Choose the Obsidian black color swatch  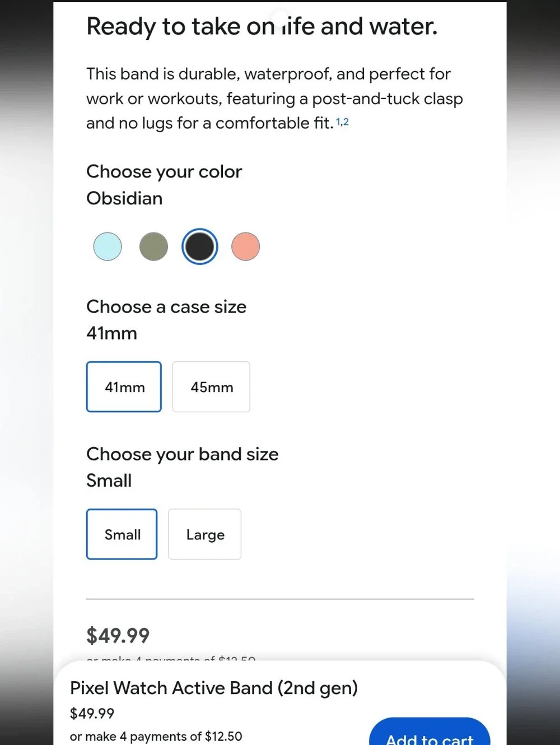click(x=200, y=246)
